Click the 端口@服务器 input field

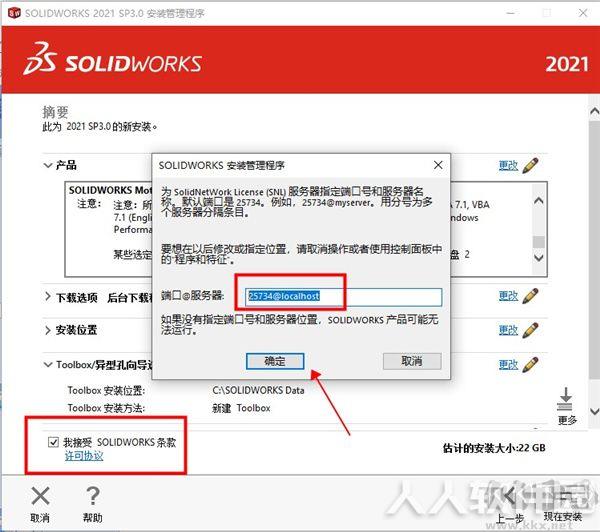pos(343,297)
